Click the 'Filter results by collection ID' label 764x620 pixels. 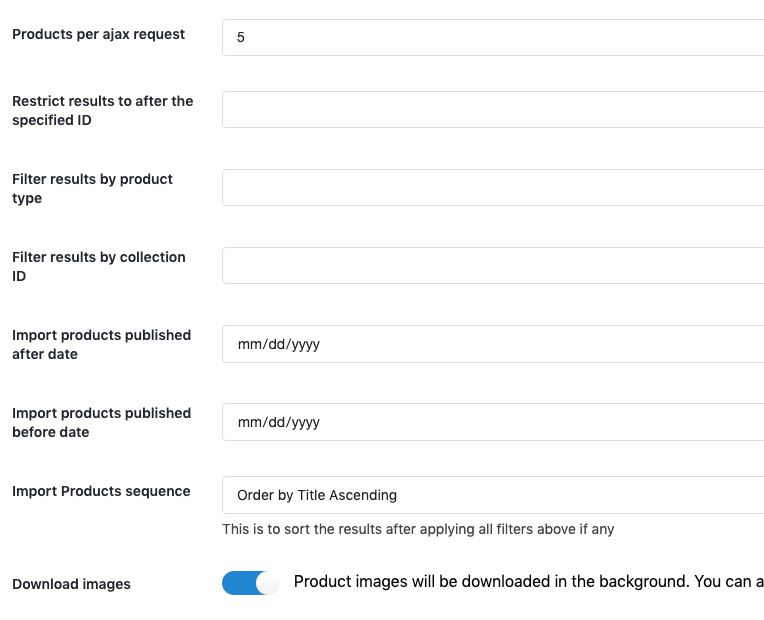pos(99,266)
